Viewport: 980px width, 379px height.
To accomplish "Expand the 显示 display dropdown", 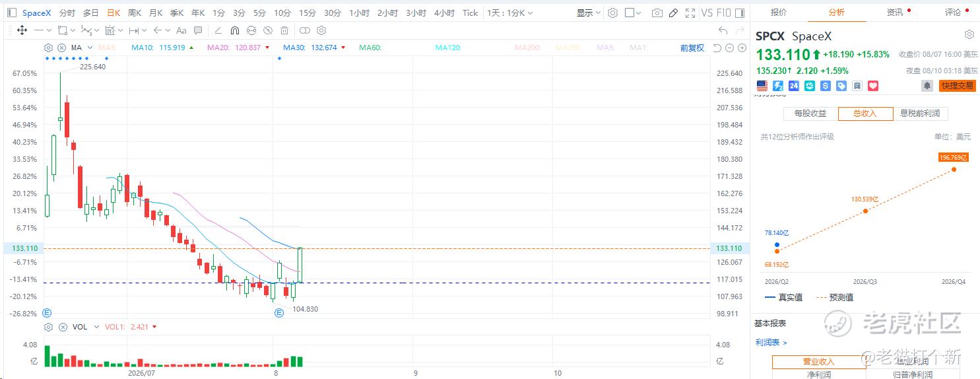I will (x=589, y=13).
